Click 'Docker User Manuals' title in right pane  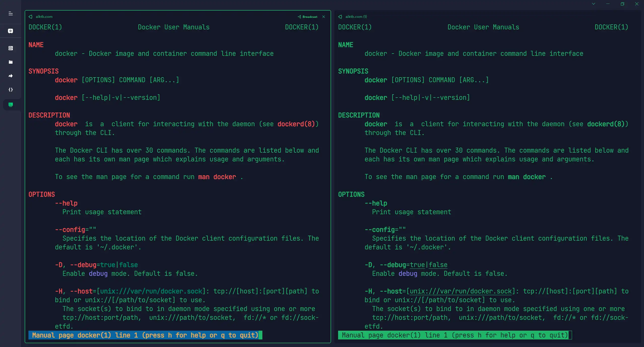click(x=483, y=27)
